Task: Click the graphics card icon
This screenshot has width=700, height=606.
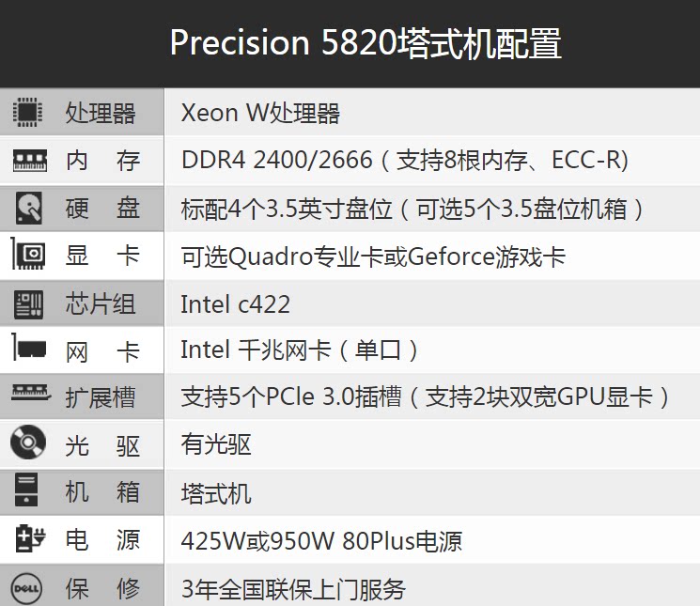Action: tap(28, 256)
